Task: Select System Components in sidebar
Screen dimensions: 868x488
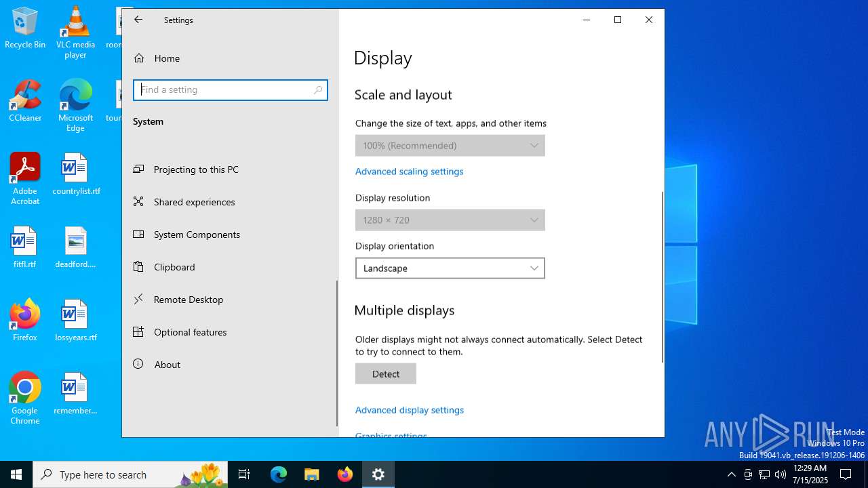Action: pos(231,235)
